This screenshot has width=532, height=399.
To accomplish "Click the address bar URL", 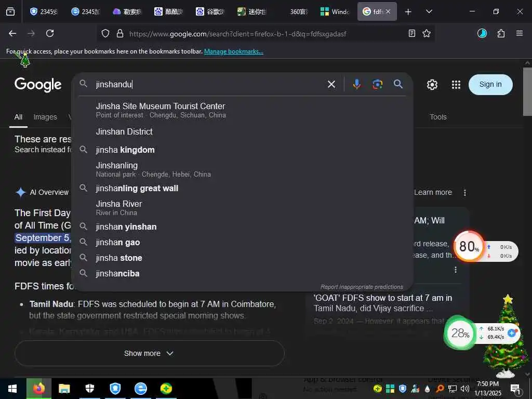I will click(x=237, y=34).
